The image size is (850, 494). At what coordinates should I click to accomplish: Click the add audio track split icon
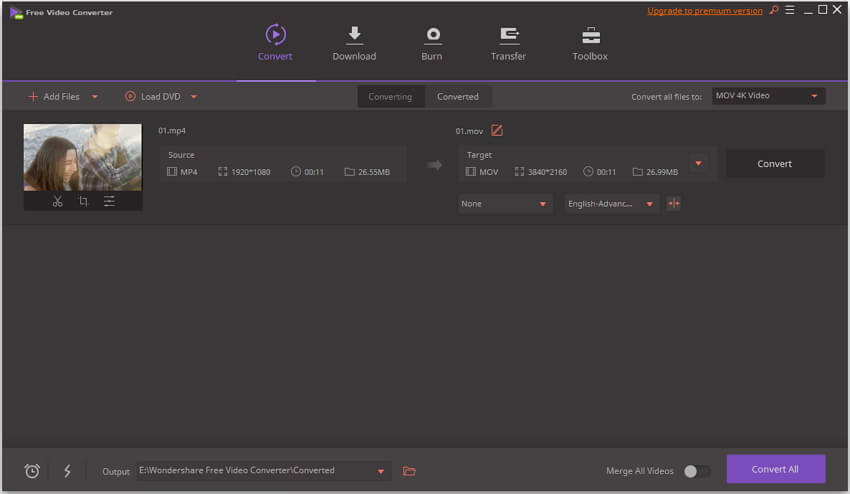pos(673,203)
